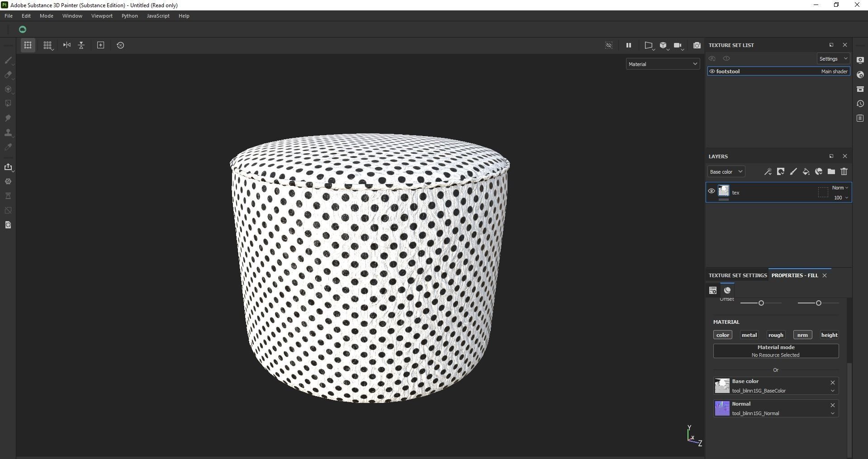Open the grid lazy mouse options icon
This screenshot has width=868, height=459.
[x=47, y=45]
